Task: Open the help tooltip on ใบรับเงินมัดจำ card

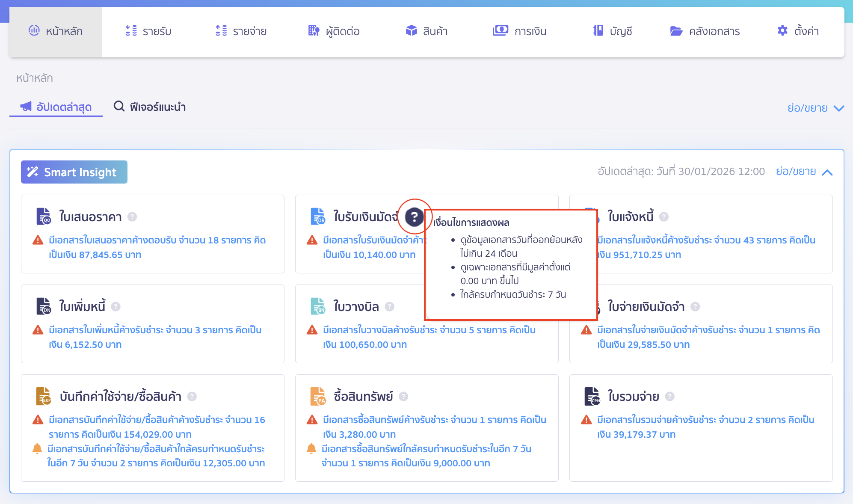Action: click(x=414, y=217)
